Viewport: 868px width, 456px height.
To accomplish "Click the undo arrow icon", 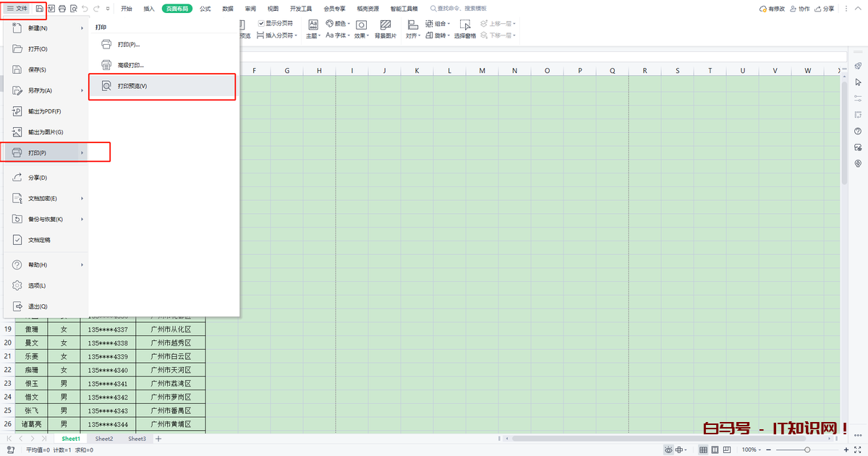I will tap(85, 9).
